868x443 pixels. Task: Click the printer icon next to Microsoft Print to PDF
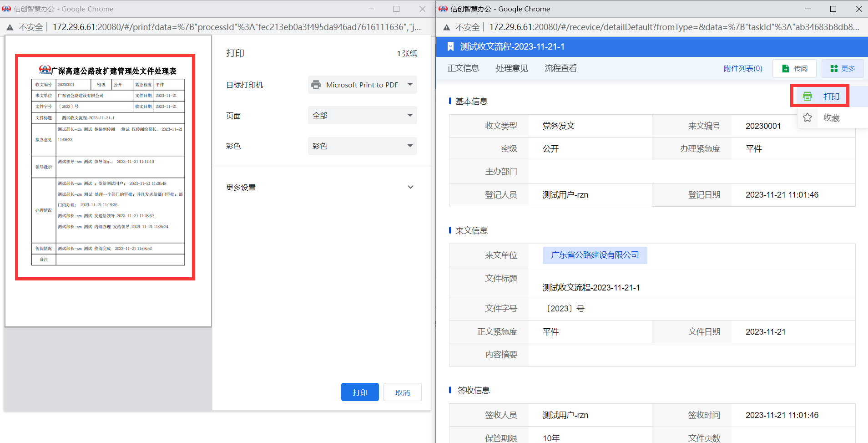click(316, 85)
